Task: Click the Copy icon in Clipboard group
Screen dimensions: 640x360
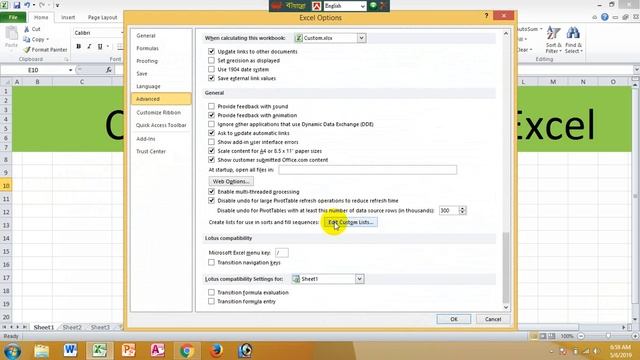Action: (27, 39)
